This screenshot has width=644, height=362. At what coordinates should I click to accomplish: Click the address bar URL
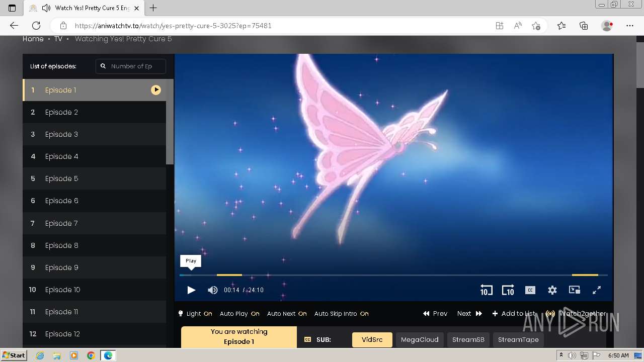[173, 26]
